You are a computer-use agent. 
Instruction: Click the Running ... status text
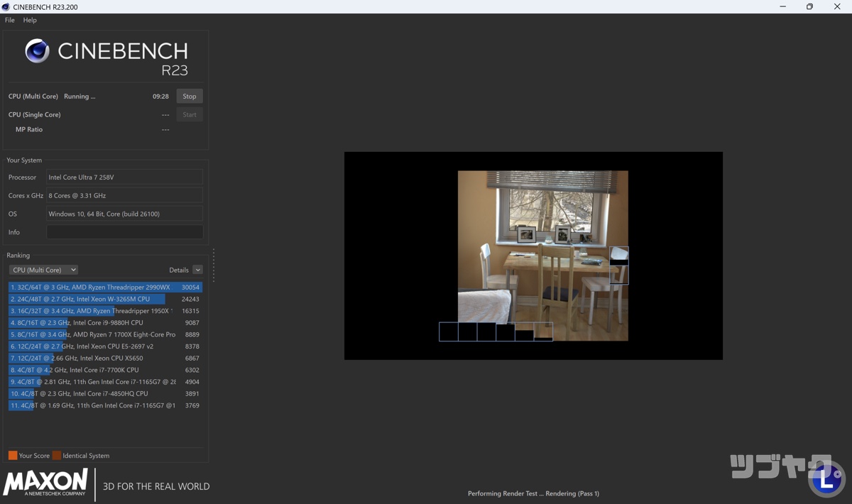point(80,97)
